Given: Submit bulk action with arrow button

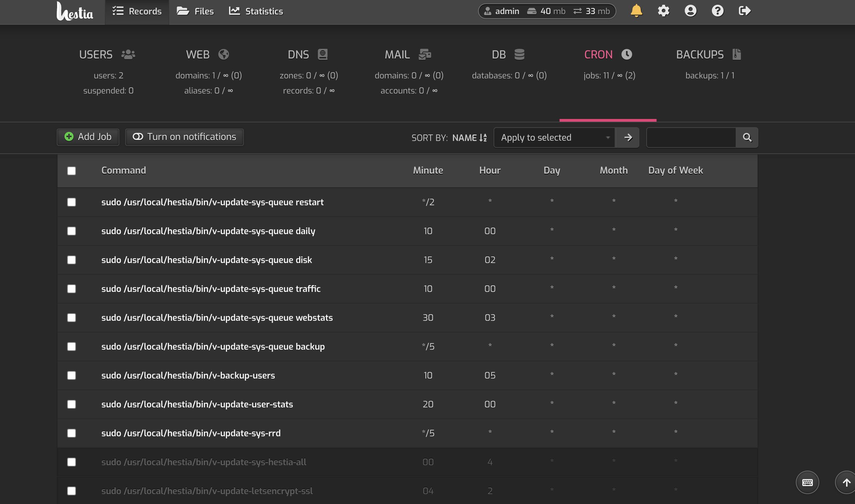Looking at the screenshot, I should coord(628,138).
